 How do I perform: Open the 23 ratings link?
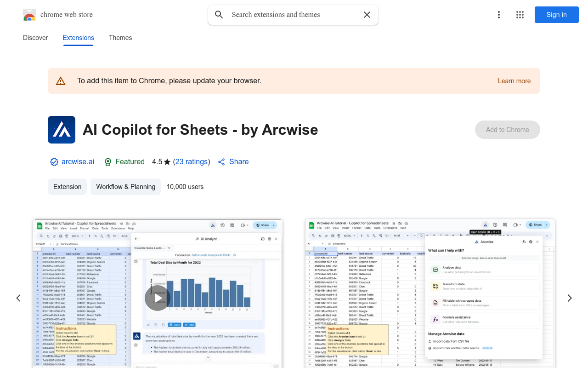click(192, 162)
